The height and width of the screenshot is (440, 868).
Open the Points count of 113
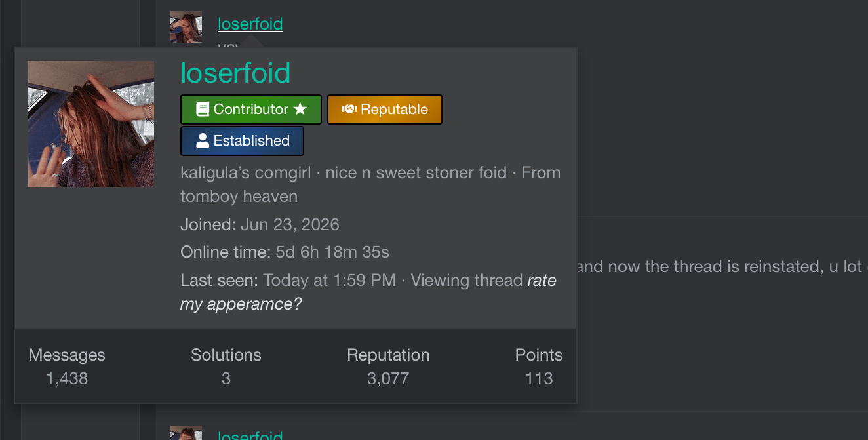point(539,378)
